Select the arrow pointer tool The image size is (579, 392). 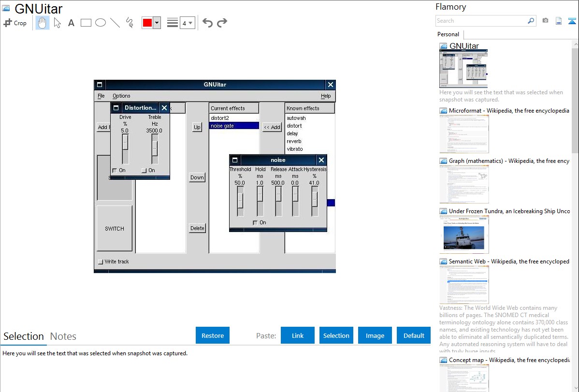(57, 23)
